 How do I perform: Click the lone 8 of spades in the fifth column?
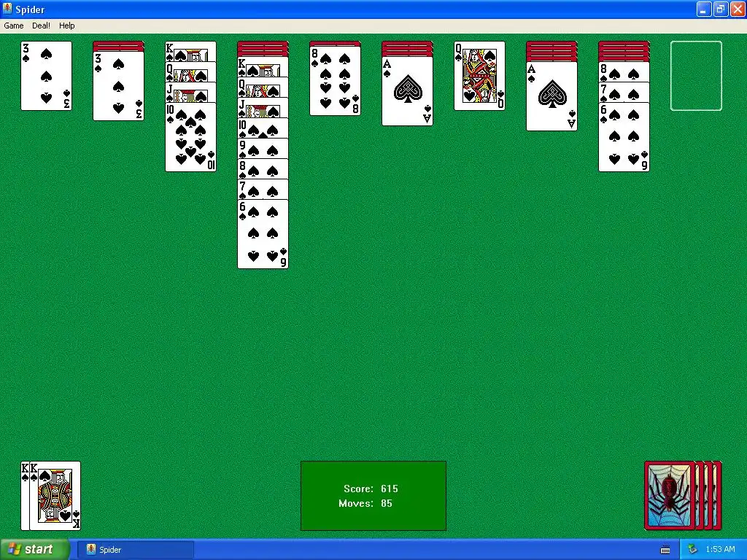pos(335,80)
